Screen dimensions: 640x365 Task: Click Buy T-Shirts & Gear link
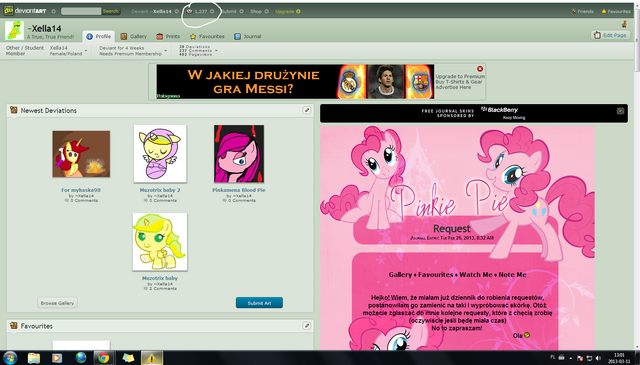point(459,82)
